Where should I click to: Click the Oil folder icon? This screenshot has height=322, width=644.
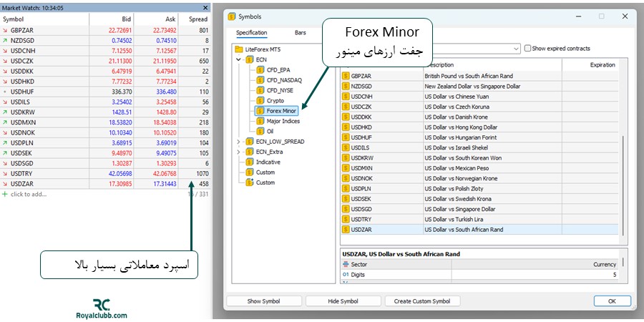[x=260, y=132]
